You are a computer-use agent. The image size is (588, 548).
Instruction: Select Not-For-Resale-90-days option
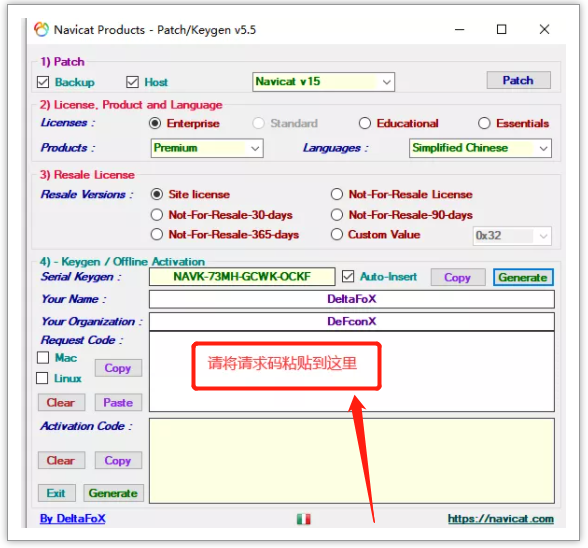[337, 215]
